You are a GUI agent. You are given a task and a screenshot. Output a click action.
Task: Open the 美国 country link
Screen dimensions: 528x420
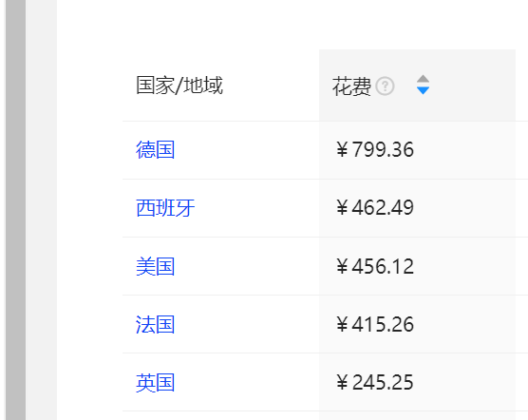tap(155, 266)
